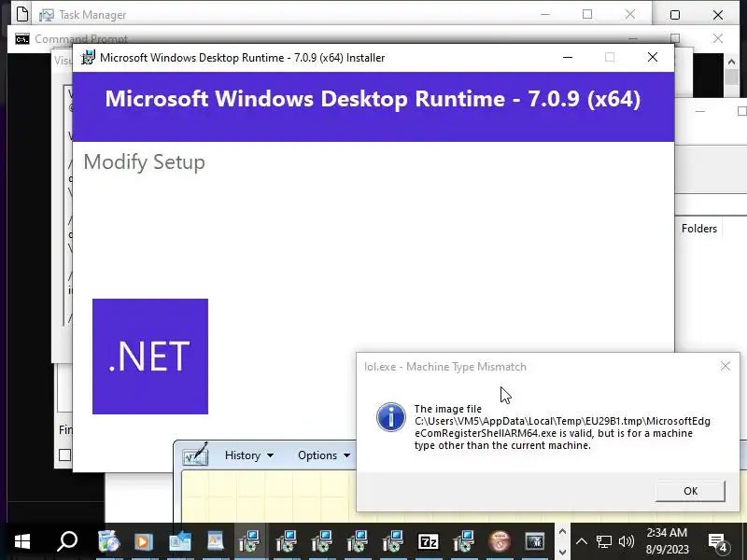Maximize the outermost window at top right
The image size is (747, 560).
(674, 15)
